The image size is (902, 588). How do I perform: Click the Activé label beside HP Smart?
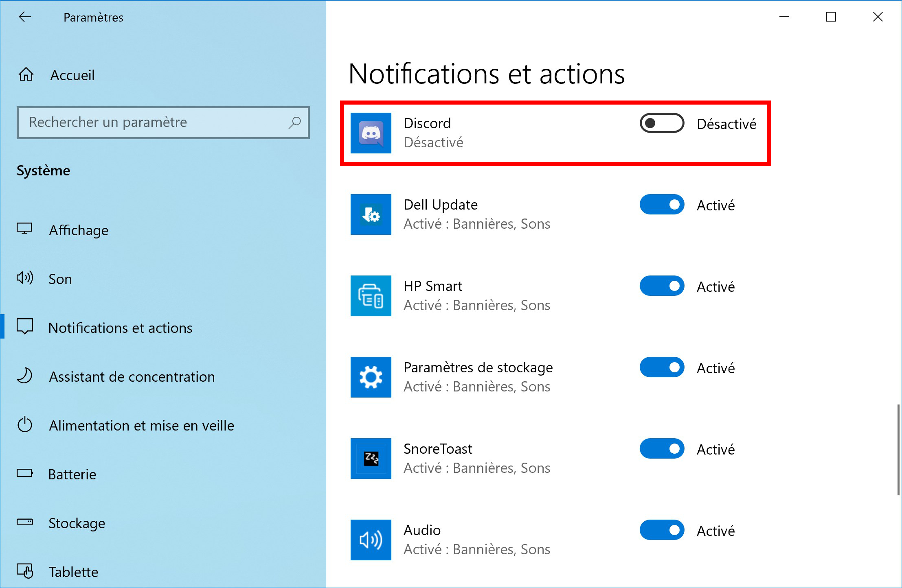pos(715,287)
